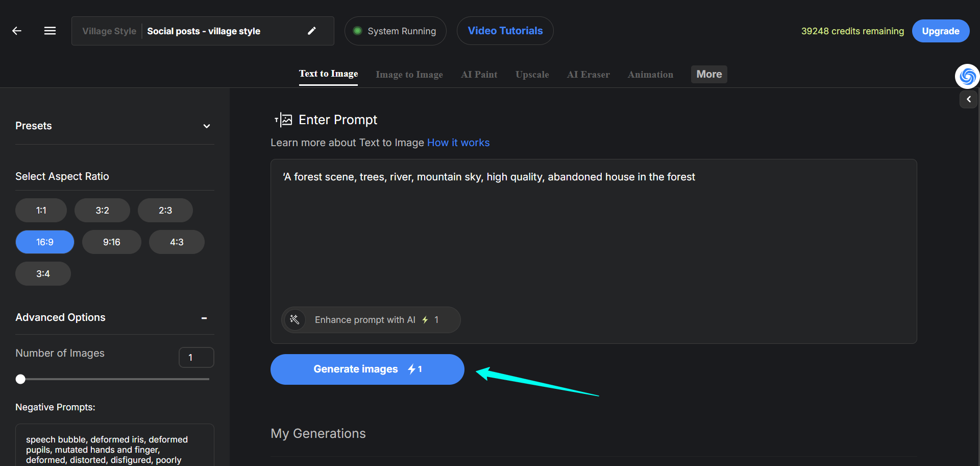Click the Negative Prompts text box
The width and height of the screenshot is (980, 466).
pyautogui.click(x=115, y=445)
